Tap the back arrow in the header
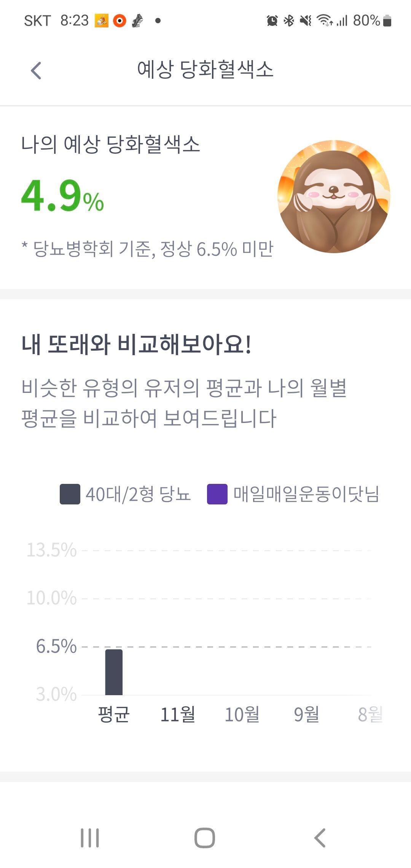The height and width of the screenshot is (868, 411). pyautogui.click(x=36, y=70)
